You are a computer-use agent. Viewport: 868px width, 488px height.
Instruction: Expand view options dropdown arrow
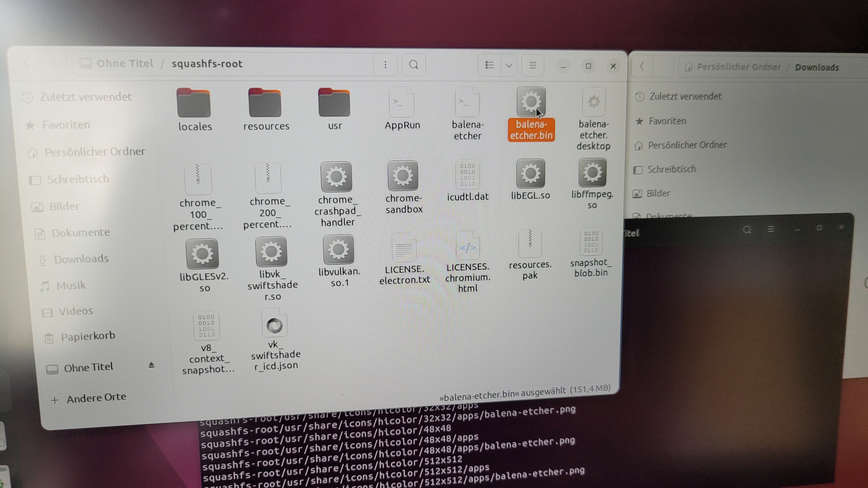(509, 65)
